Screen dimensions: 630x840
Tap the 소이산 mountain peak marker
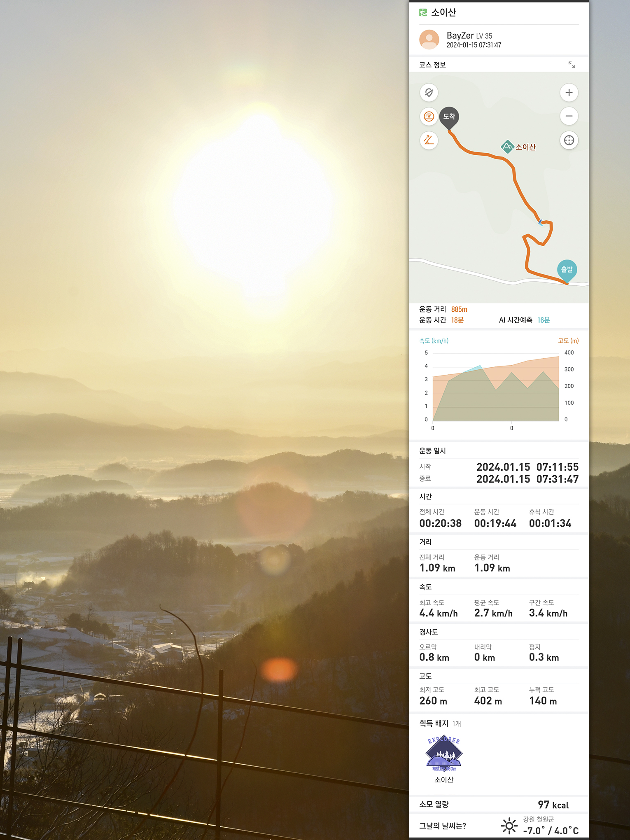click(x=507, y=147)
